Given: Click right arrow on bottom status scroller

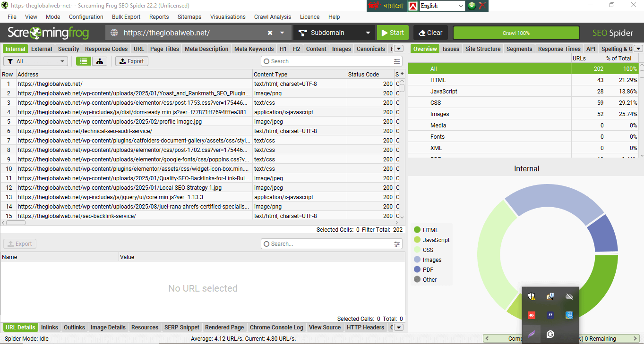Looking at the screenshot, I should click(635, 338).
